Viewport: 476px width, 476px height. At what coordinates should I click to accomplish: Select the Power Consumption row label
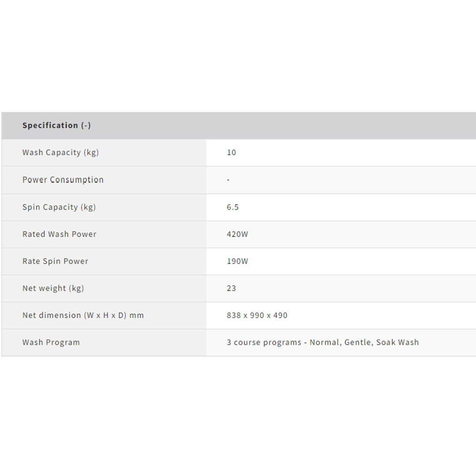point(63,180)
